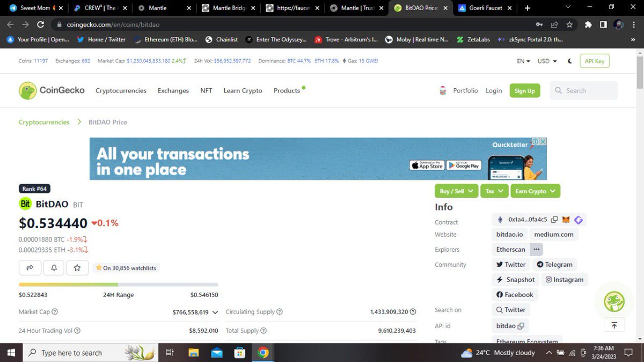Open Chrome profile avatar
The image size is (644, 362).
click(x=618, y=25)
